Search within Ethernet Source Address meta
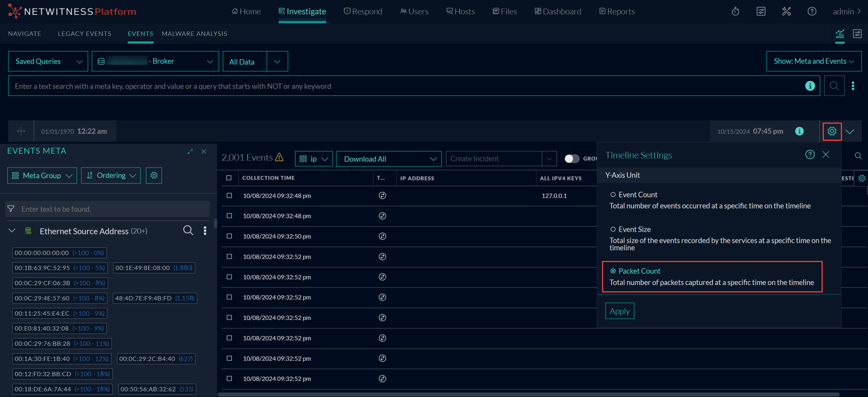Viewport: 868px width, 397px height. tap(188, 230)
